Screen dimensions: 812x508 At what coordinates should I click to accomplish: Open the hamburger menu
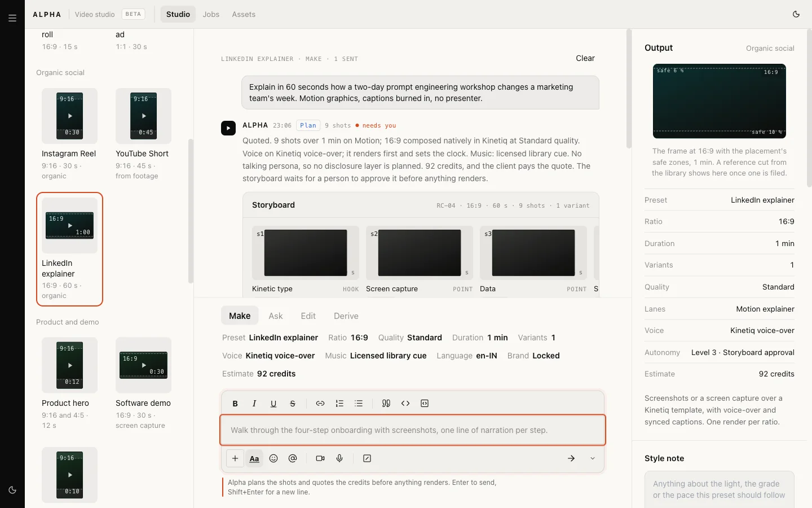(12, 18)
